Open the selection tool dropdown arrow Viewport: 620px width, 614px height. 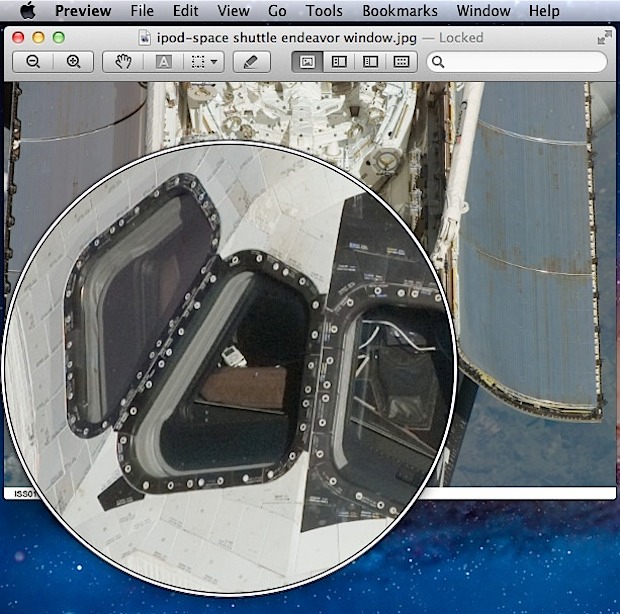tap(214, 62)
